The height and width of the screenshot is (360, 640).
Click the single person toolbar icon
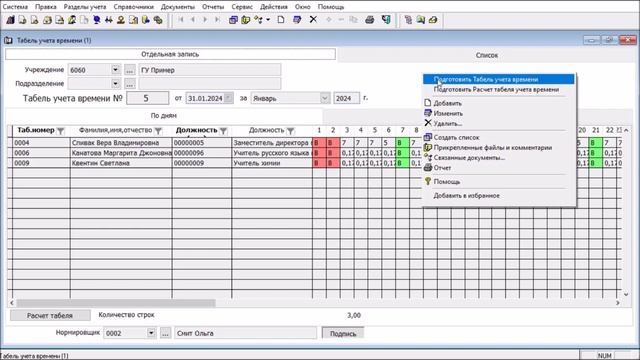(121, 20)
